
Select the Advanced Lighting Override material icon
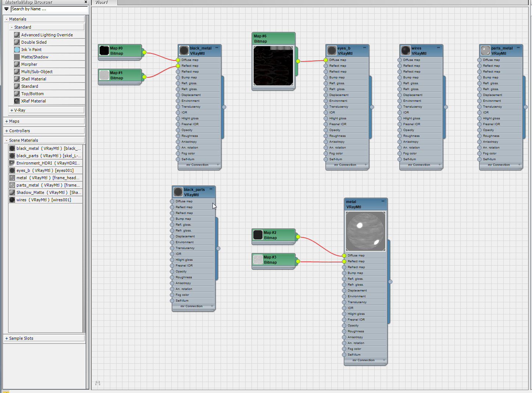17,35
